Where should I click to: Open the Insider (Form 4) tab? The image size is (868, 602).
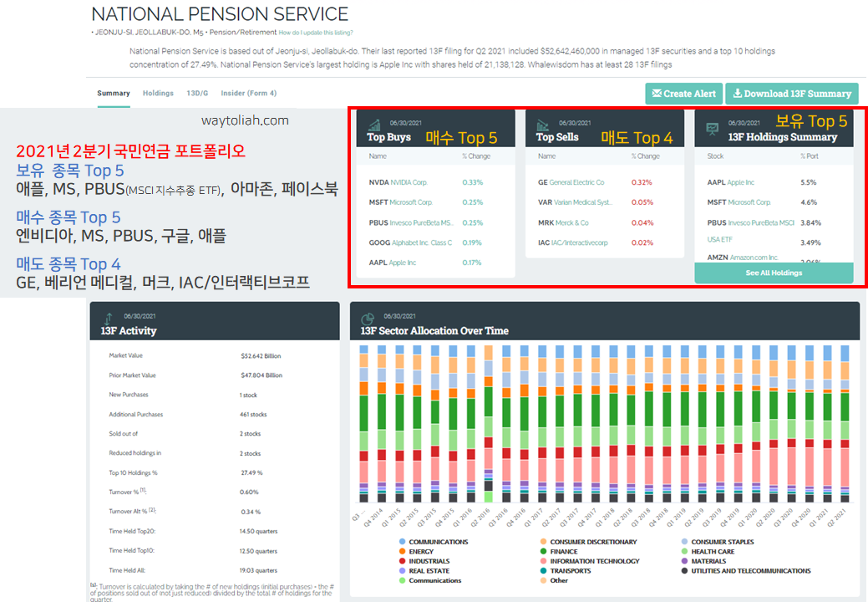249,93
